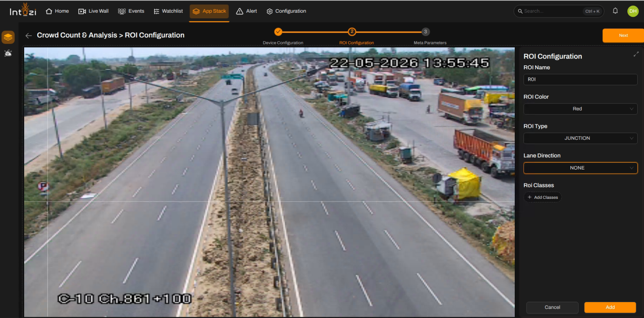Select the camera icon in left sidebar
The height and width of the screenshot is (318, 644).
click(8, 53)
